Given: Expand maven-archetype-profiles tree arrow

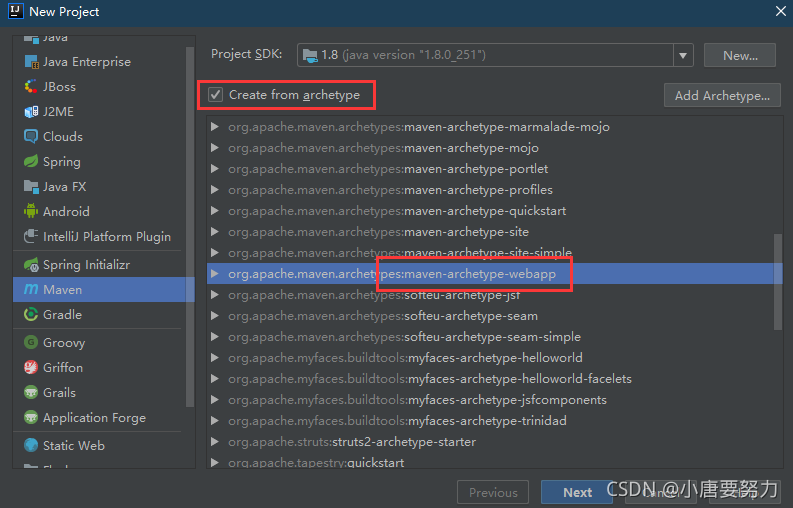Looking at the screenshot, I should 215,190.
